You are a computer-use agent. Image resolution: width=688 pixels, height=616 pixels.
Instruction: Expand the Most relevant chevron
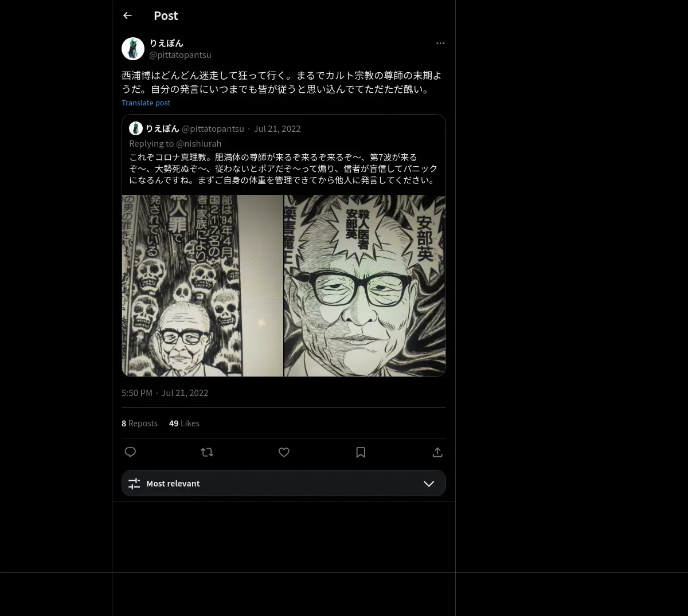tap(429, 484)
